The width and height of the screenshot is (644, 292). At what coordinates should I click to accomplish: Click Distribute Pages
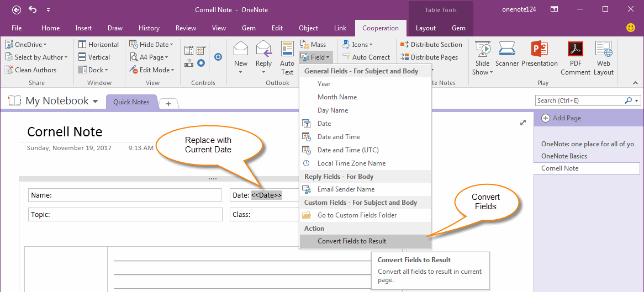(x=429, y=57)
